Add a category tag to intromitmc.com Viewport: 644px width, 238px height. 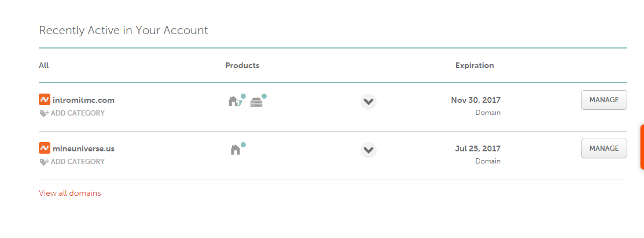[72, 113]
